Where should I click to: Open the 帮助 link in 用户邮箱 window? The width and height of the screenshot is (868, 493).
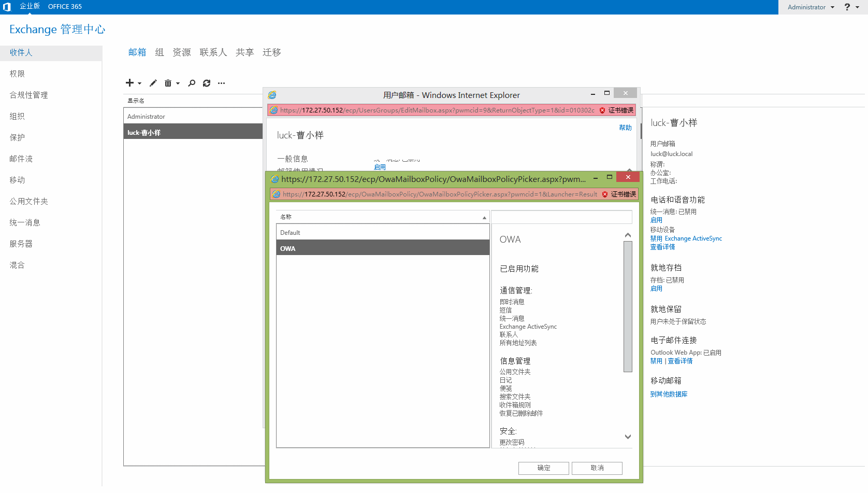tap(625, 128)
